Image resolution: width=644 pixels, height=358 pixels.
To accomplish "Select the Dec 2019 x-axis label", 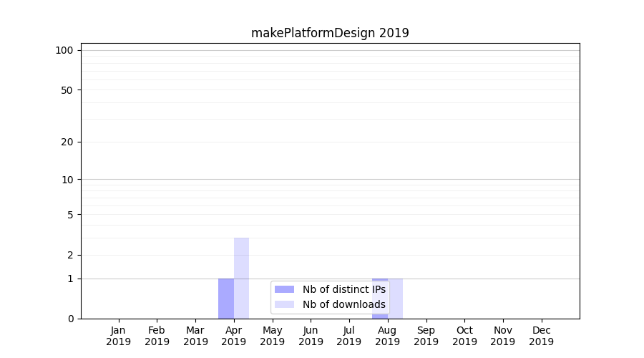I will point(541,336).
